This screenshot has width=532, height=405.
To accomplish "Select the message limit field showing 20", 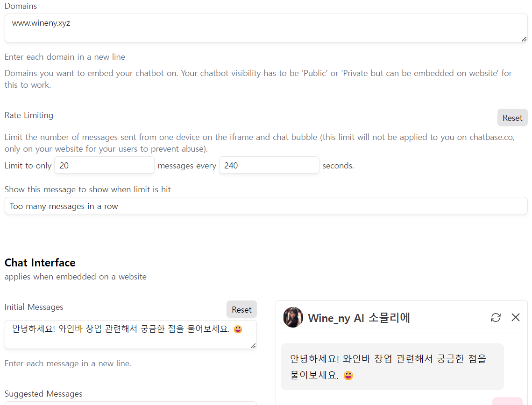I will click(x=104, y=165).
